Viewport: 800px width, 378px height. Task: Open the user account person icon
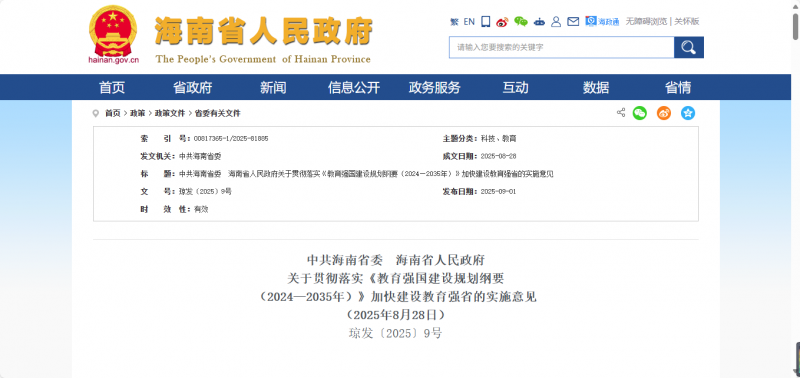tap(556, 21)
